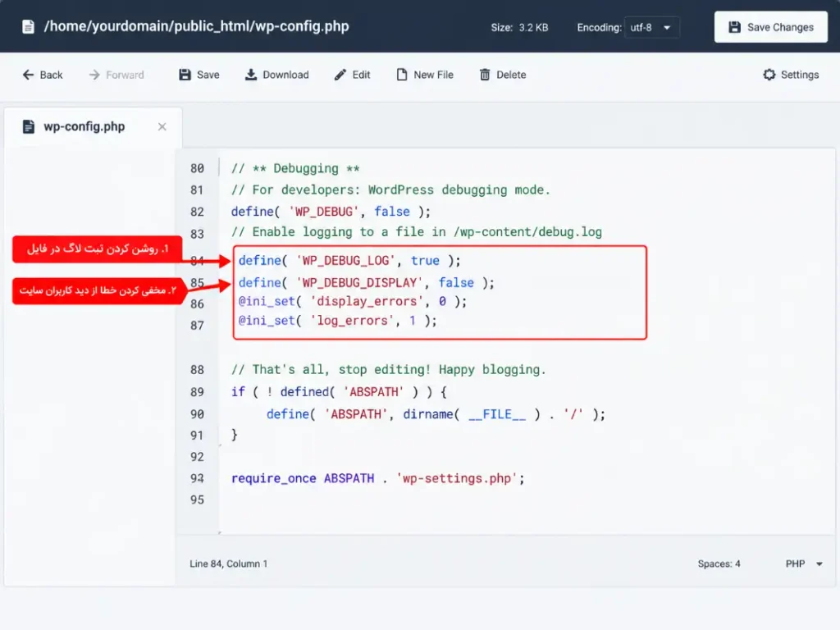Image resolution: width=840 pixels, height=630 pixels.
Task: Click __FILE__ constant on line 90
Action: [x=496, y=414]
